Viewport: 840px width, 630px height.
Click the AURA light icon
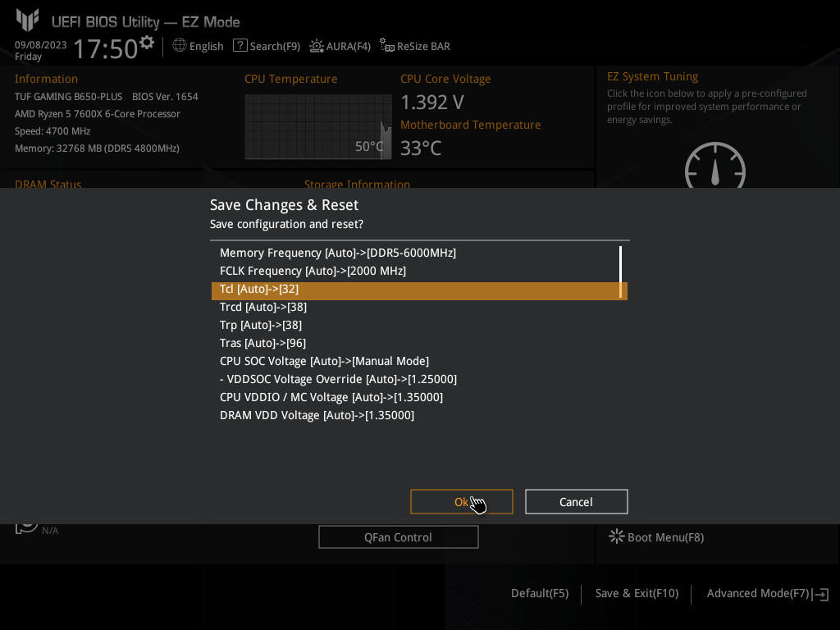(x=317, y=46)
